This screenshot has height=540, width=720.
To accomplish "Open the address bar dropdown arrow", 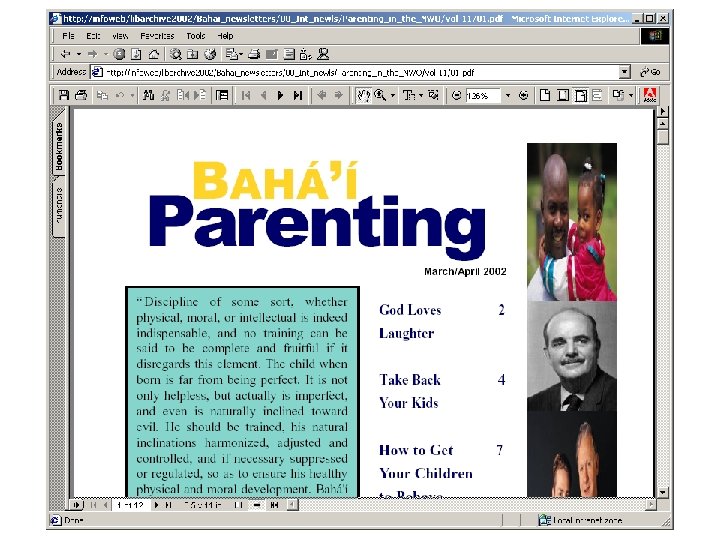I will coord(624,72).
